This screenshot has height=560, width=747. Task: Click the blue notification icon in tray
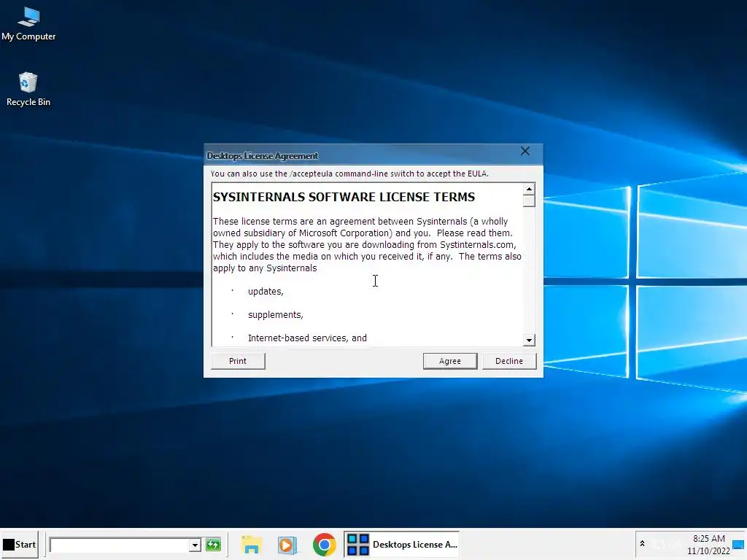tap(738, 545)
